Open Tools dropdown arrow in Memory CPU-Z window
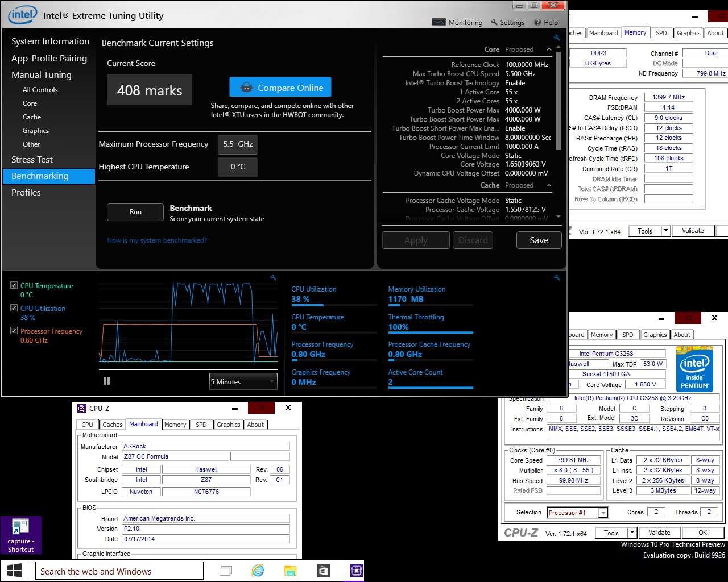 point(665,231)
